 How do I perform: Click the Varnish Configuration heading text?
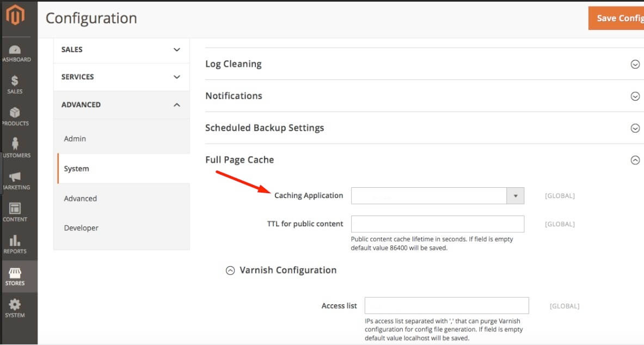coord(288,270)
